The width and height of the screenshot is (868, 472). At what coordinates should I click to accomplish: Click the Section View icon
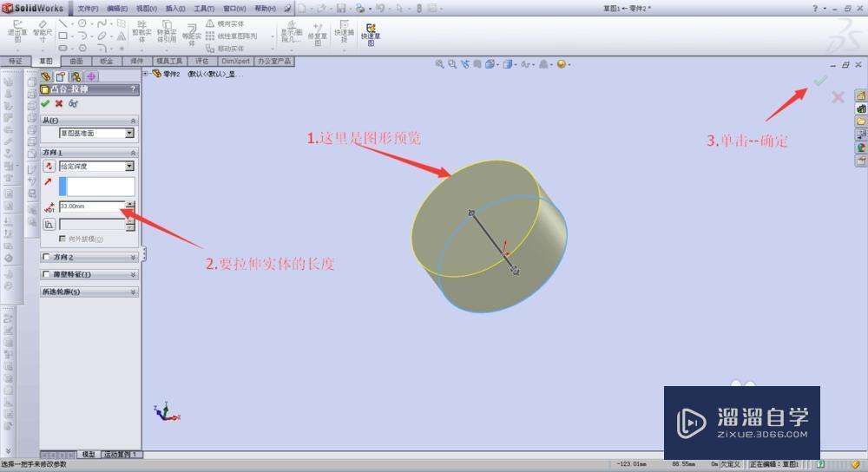tap(477, 64)
